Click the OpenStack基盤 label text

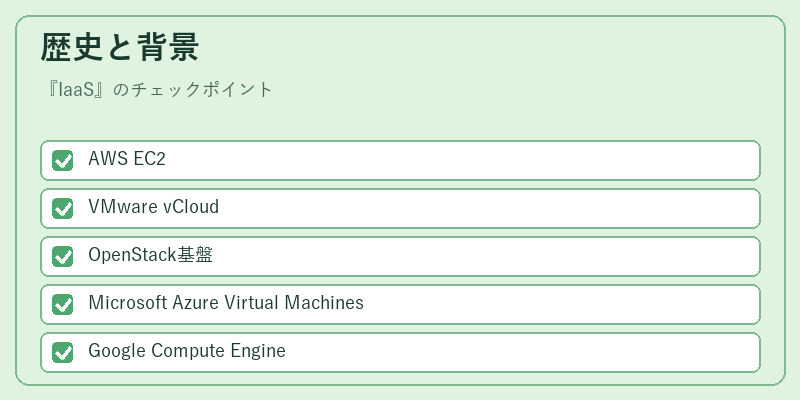click(x=151, y=255)
